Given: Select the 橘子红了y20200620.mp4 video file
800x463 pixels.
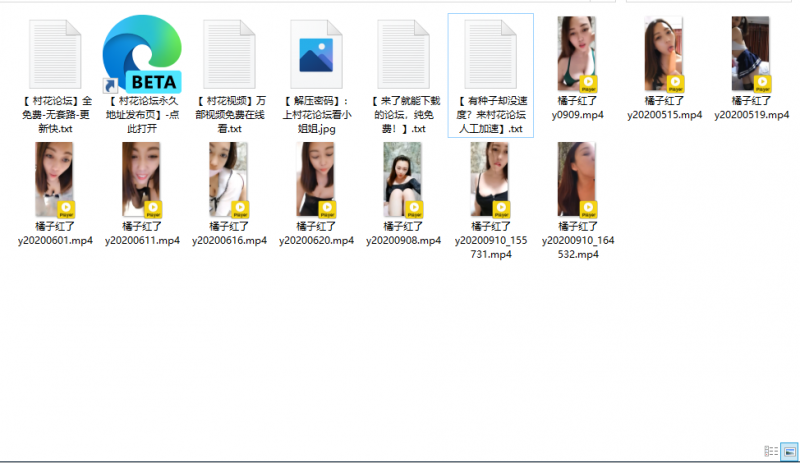Looking at the screenshot, I should click(316, 179).
